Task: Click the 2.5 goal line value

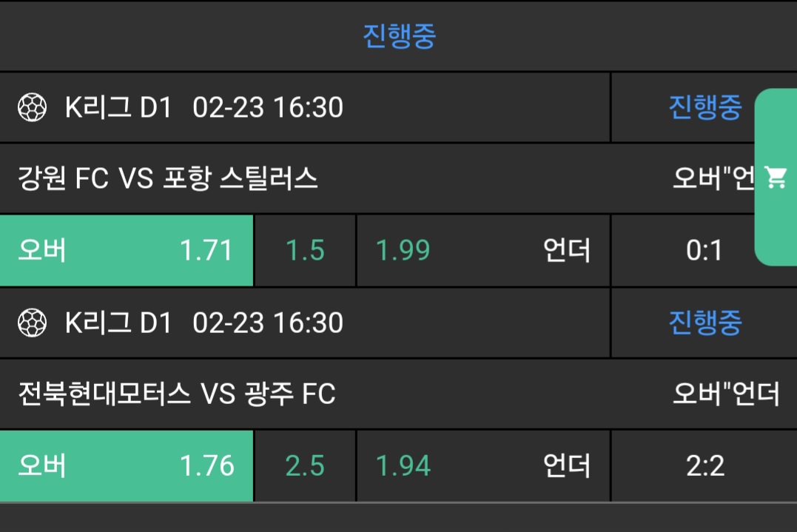Action: click(305, 465)
